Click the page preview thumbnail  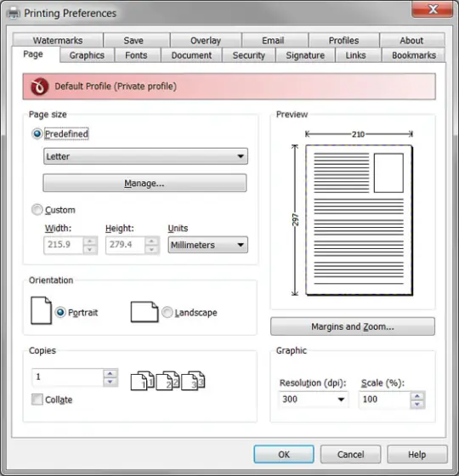point(359,220)
